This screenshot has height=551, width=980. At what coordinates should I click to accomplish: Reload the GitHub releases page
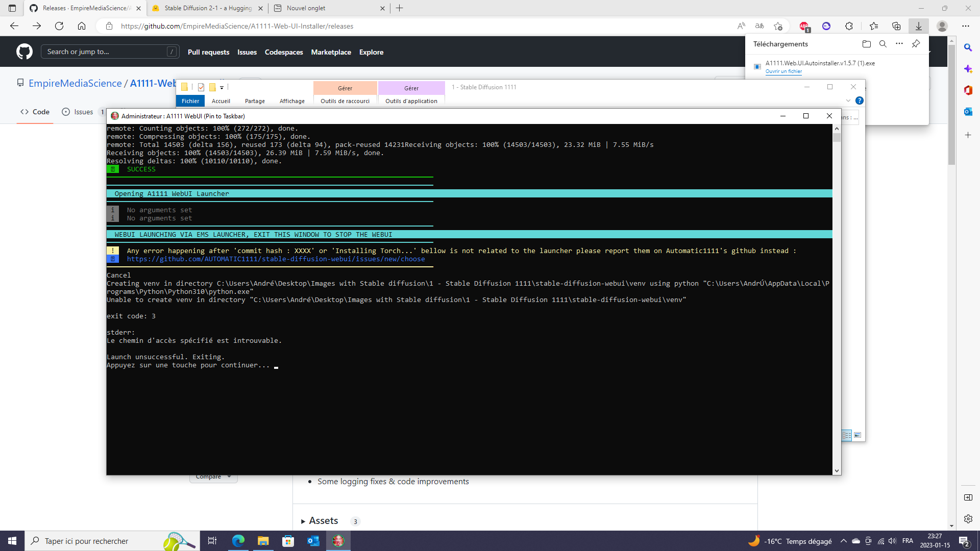click(59, 26)
